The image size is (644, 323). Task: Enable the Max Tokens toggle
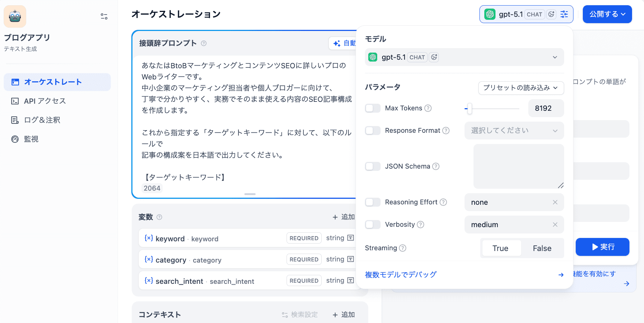[373, 108]
